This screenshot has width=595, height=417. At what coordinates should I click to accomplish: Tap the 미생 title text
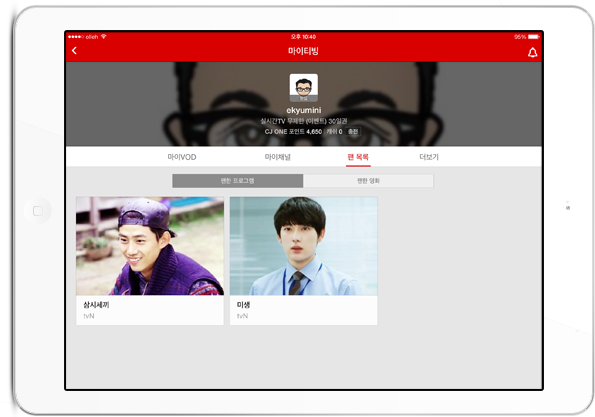click(x=243, y=304)
